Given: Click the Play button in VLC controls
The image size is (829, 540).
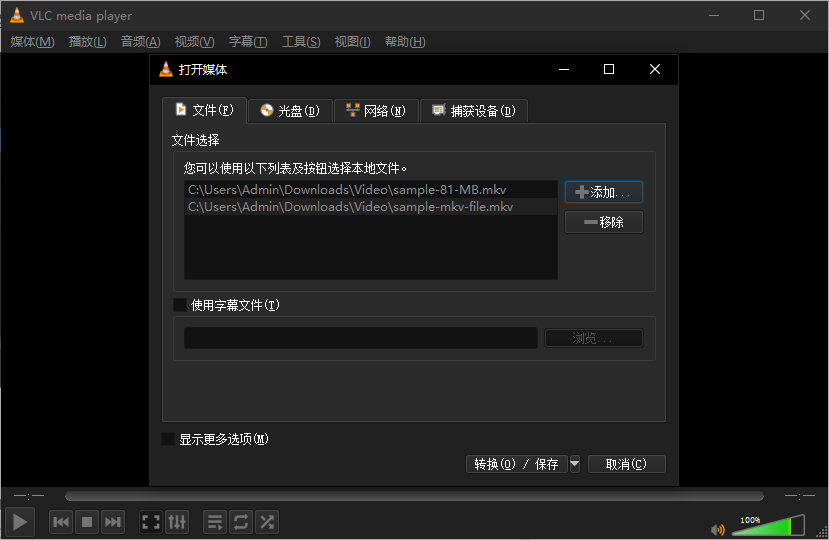Looking at the screenshot, I should pos(20,522).
